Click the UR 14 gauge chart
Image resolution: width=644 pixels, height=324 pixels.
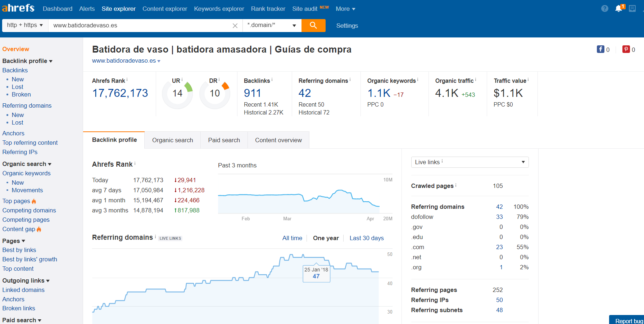(x=177, y=94)
